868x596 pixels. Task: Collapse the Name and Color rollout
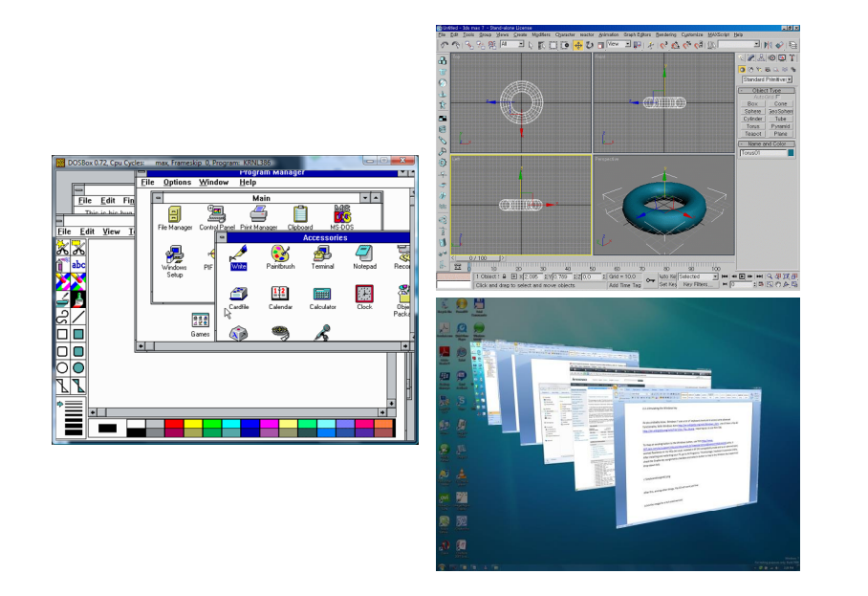pyautogui.click(x=767, y=143)
